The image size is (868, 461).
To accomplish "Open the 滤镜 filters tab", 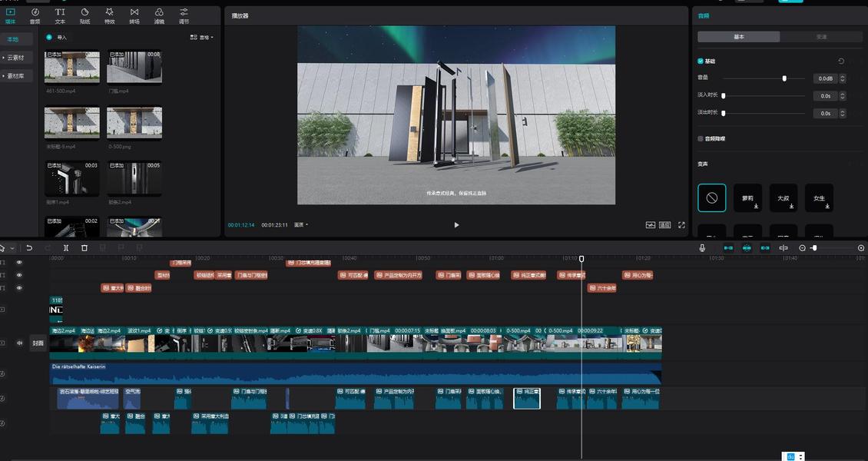I will pyautogui.click(x=159, y=16).
